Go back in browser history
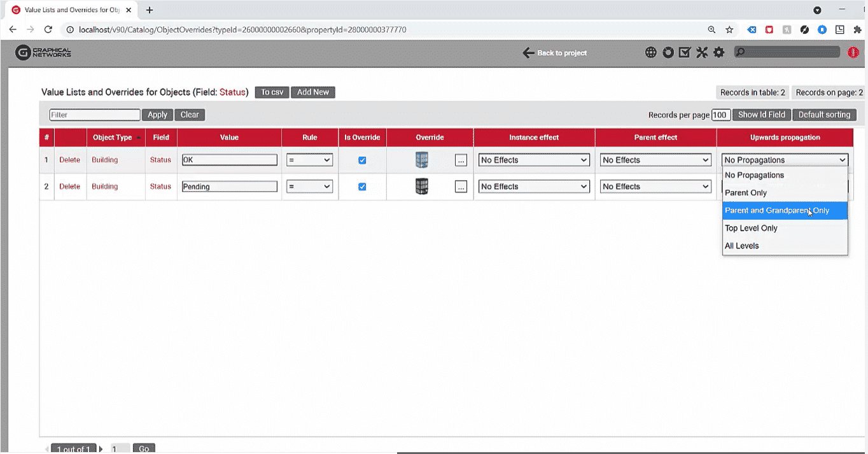The height and width of the screenshot is (454, 868). coord(13,29)
